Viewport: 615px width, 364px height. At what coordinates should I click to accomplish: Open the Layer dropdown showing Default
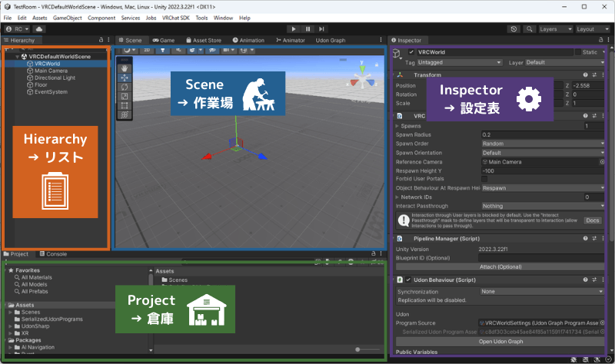tap(565, 62)
